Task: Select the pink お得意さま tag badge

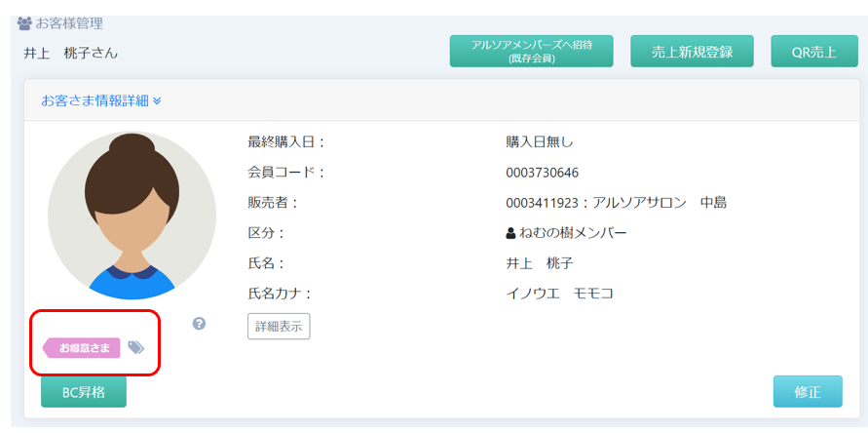Action: click(x=82, y=347)
